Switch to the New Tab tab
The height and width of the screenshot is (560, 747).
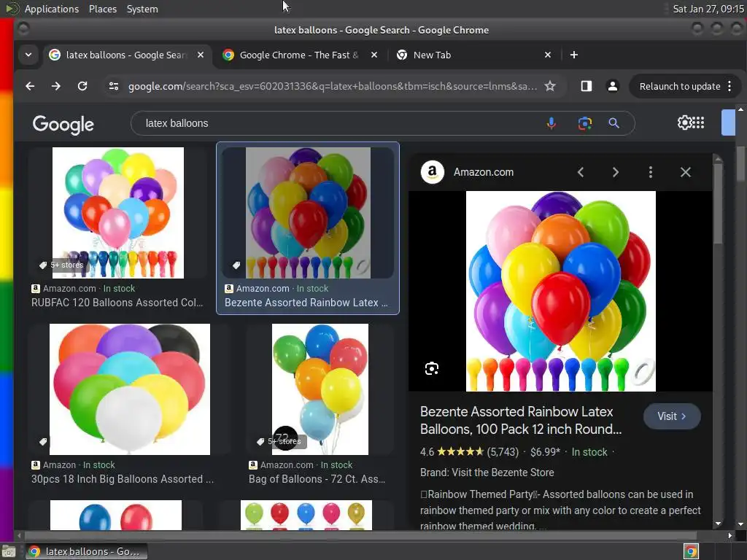(473, 55)
